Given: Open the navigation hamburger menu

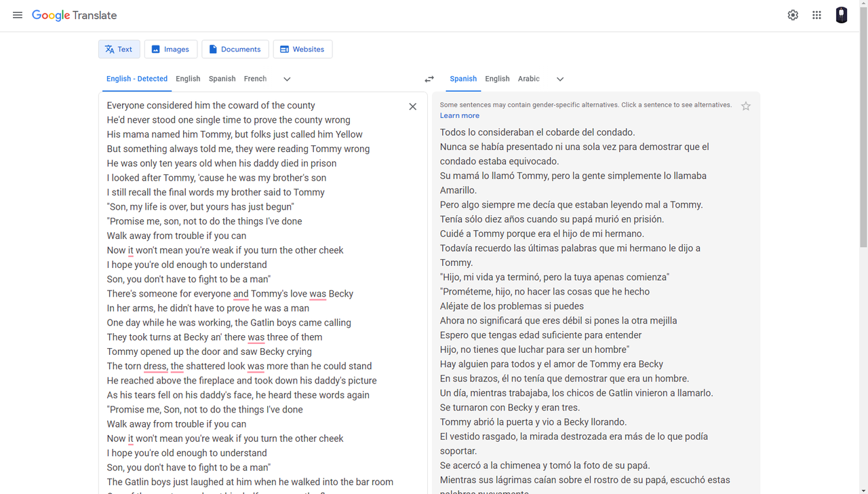Looking at the screenshot, I should coord(17,14).
